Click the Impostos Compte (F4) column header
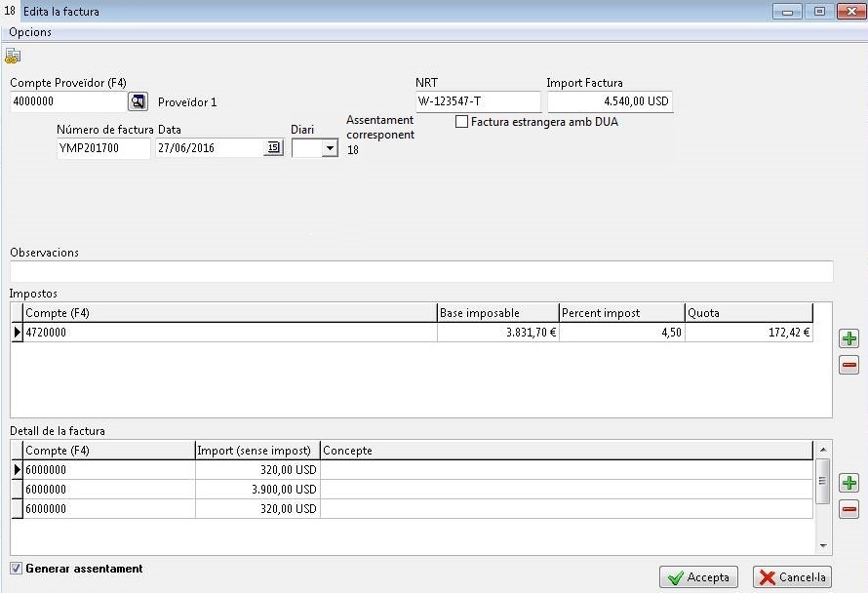This screenshot has height=593, width=868. coord(230,313)
